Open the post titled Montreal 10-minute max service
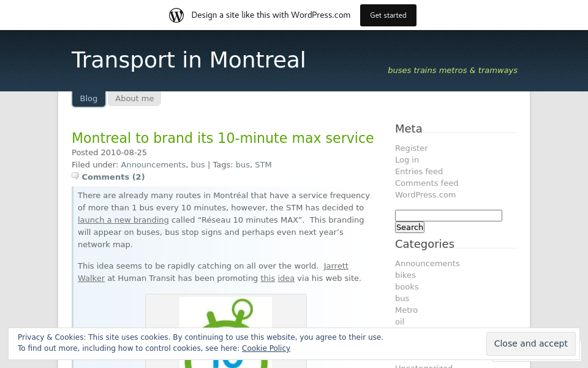588x368 pixels. click(x=222, y=138)
